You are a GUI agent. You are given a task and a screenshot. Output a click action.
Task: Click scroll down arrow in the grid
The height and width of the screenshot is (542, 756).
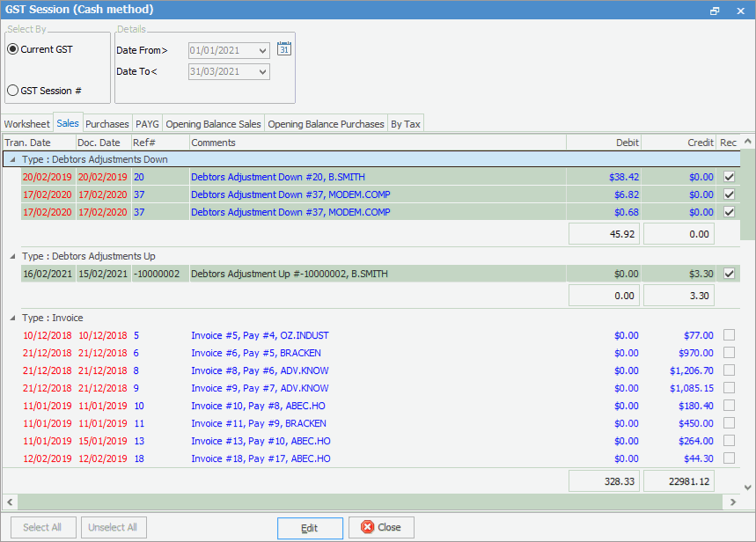(748, 487)
